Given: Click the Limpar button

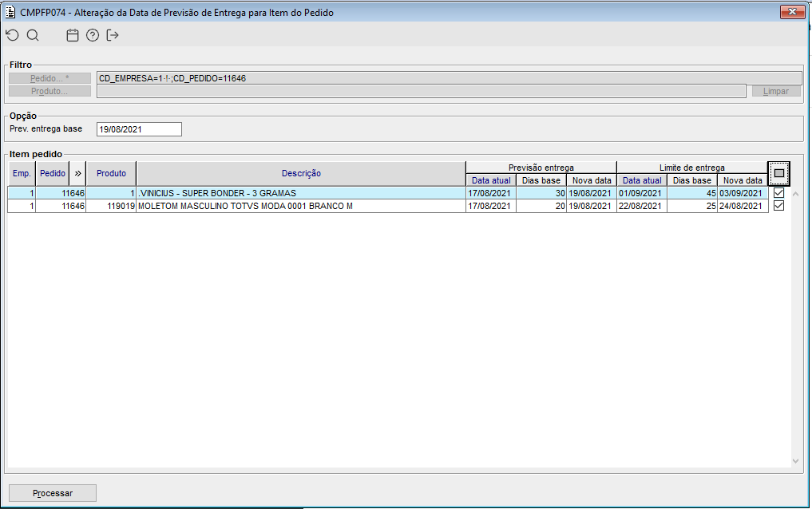Looking at the screenshot, I should point(776,91).
